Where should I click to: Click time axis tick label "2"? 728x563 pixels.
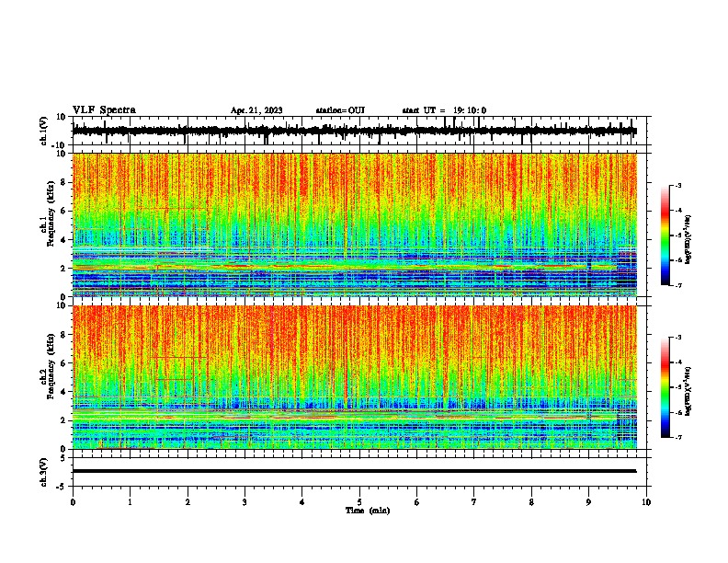tap(188, 502)
